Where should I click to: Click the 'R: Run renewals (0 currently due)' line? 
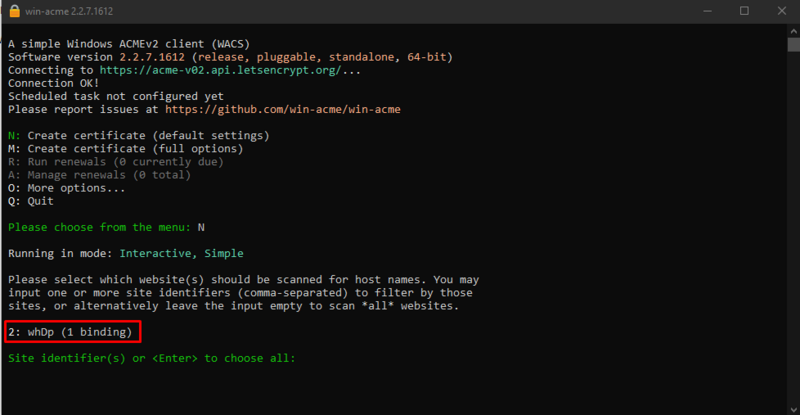click(116, 162)
